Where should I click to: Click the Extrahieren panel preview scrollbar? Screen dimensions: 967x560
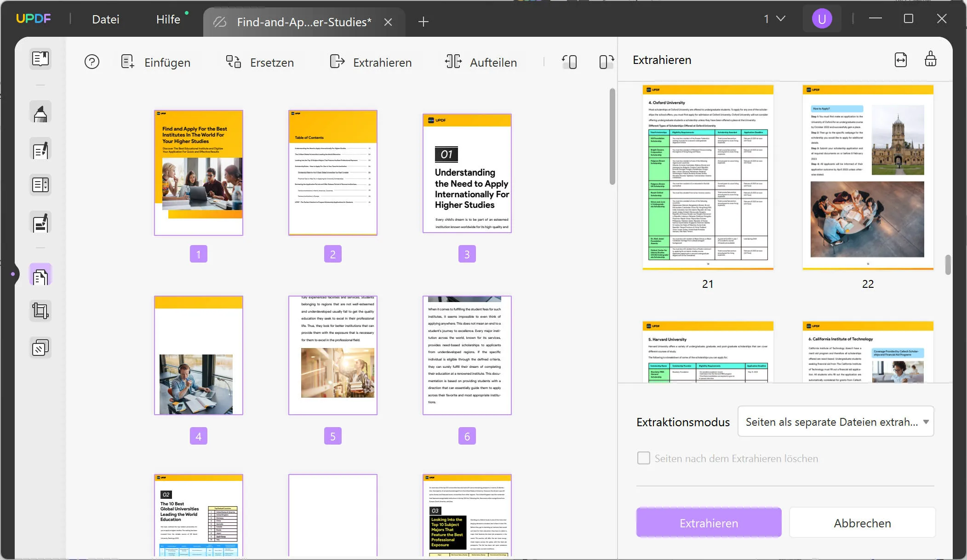point(948,265)
